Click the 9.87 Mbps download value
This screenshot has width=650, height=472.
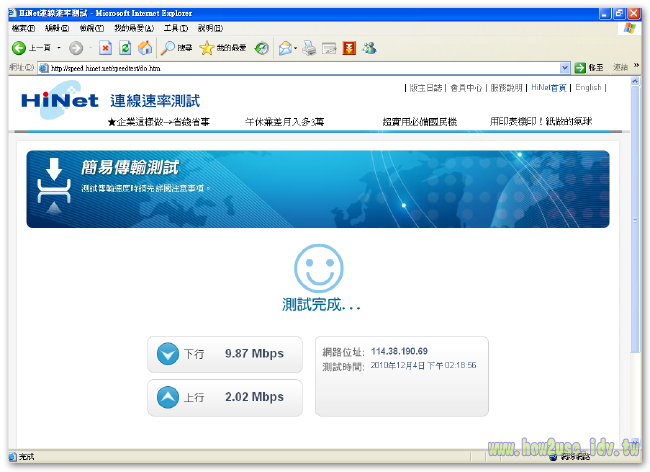[254, 353]
